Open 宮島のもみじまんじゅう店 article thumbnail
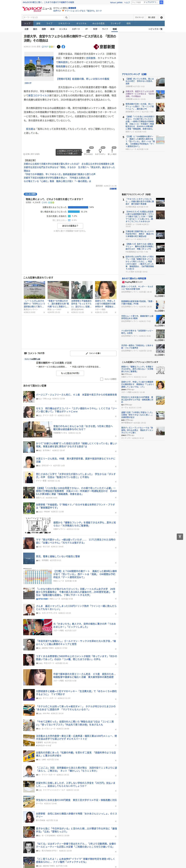This screenshot has height=868, width=186. click(38, 430)
